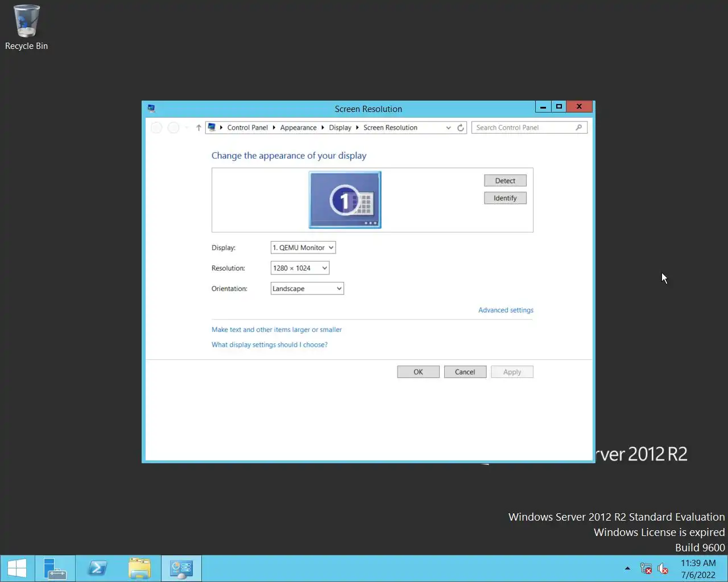728x582 pixels.
Task: Open the Resolution dropdown 1280 × 1024
Action: [300, 268]
